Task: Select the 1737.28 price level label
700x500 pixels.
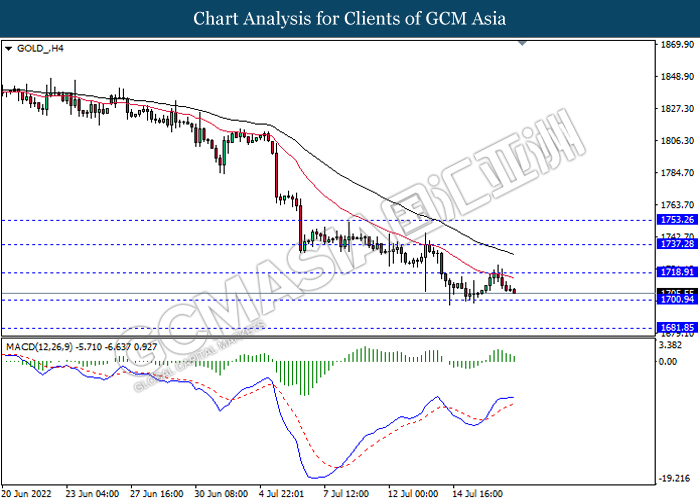Action: tap(677, 244)
